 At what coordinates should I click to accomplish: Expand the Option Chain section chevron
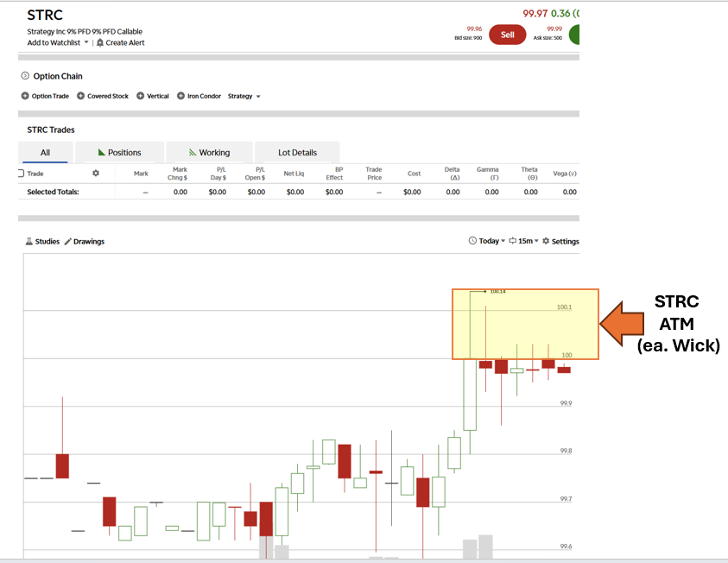coord(25,76)
